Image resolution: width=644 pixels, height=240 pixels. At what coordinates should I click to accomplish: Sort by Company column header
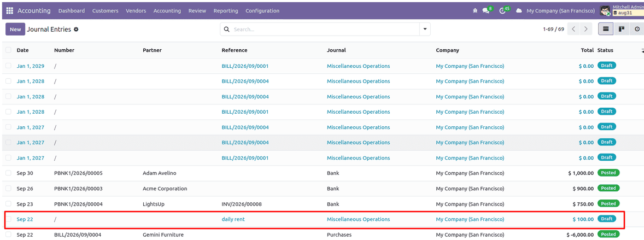448,50
